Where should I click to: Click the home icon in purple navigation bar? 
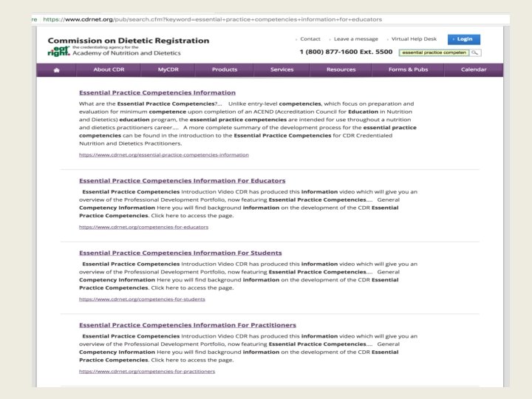(x=57, y=70)
